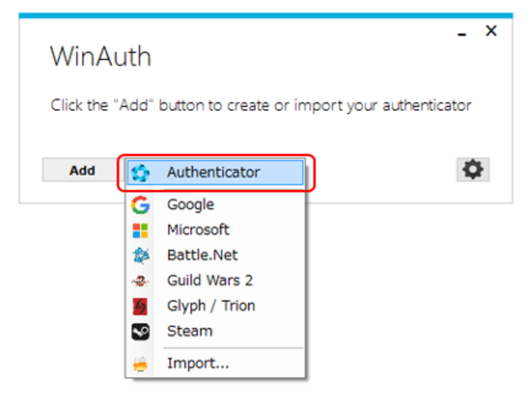Viewport: 532px width, 399px height.
Task: Click the Microsoft four-color logo icon
Action: click(140, 231)
